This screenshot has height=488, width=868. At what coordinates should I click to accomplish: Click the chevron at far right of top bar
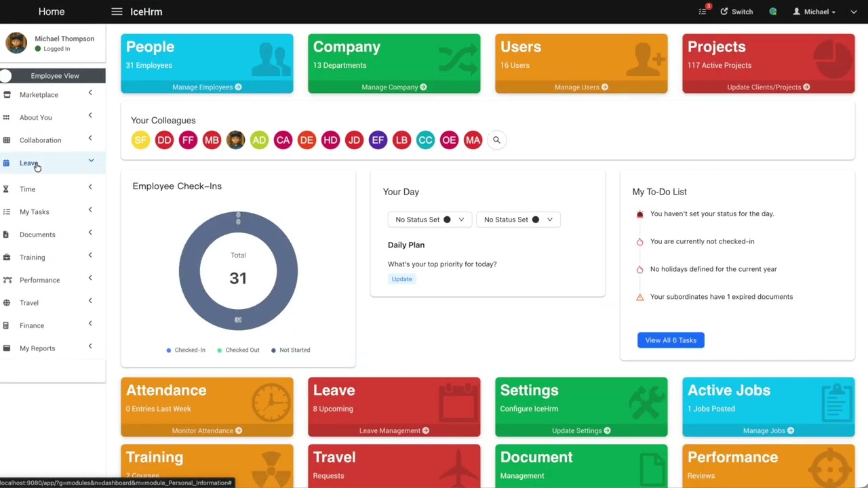coord(854,12)
